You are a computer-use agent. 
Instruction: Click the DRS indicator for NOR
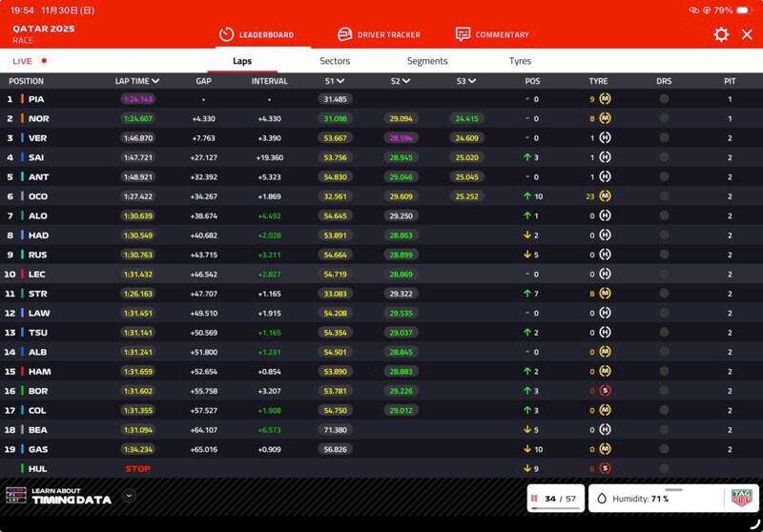point(664,118)
